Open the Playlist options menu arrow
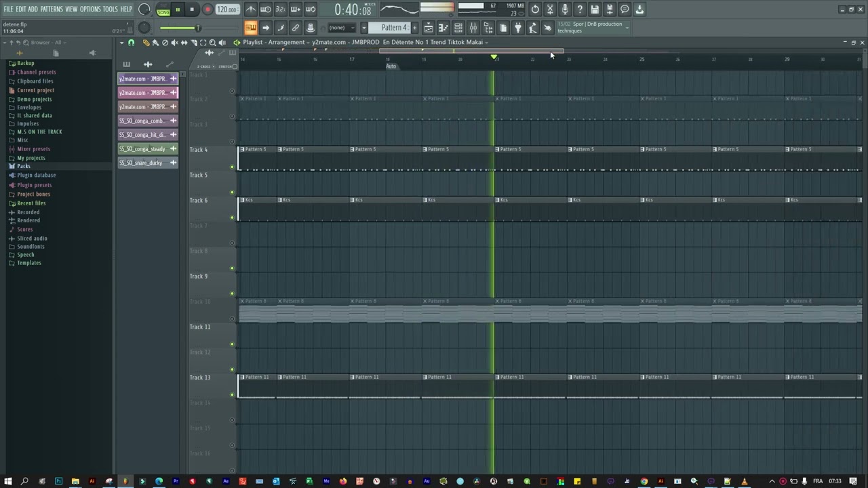 pyautogui.click(x=122, y=43)
